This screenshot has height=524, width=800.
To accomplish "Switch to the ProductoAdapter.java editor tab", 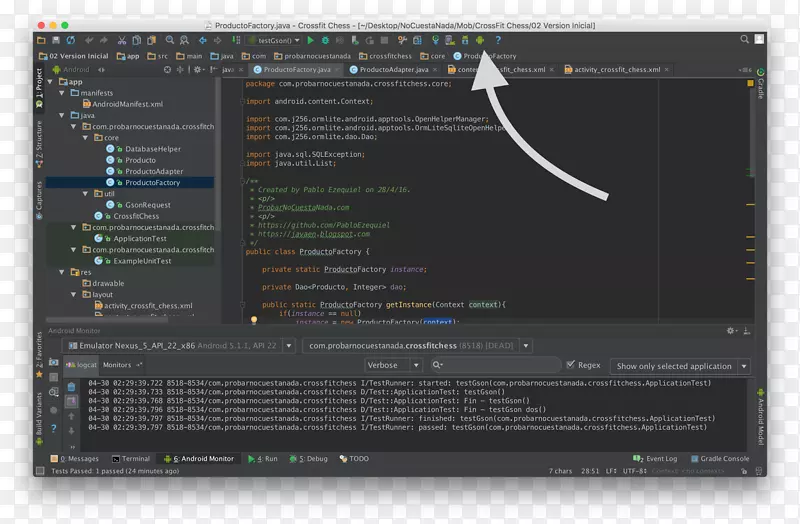I will tap(393, 70).
